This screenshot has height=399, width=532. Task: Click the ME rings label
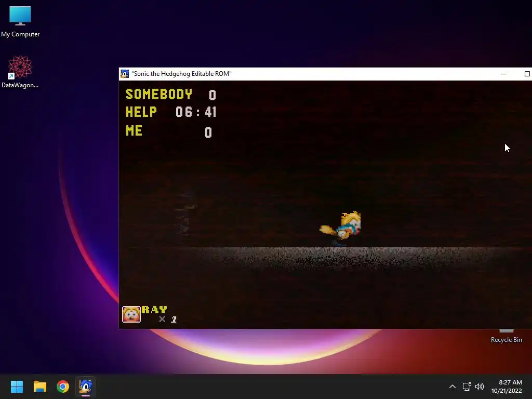pos(134,130)
